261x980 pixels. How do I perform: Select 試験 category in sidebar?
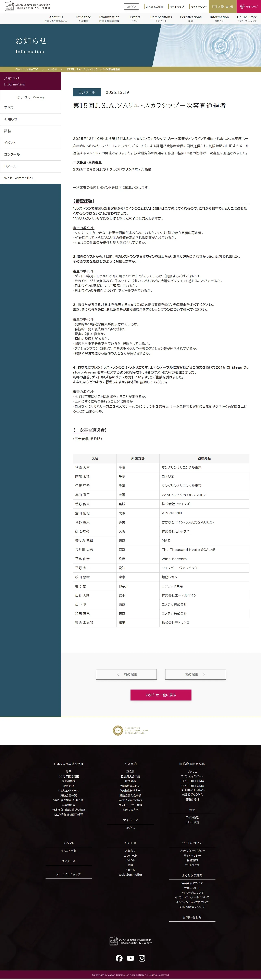click(x=30, y=131)
